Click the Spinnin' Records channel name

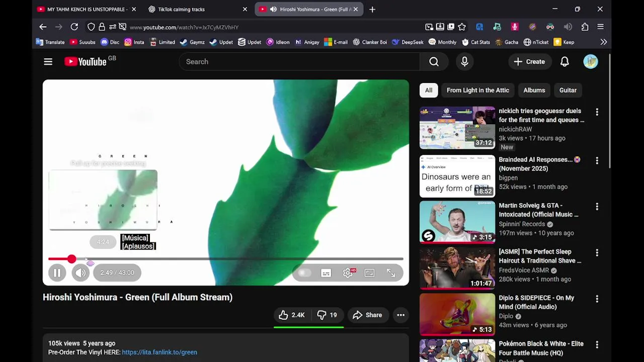click(x=522, y=224)
